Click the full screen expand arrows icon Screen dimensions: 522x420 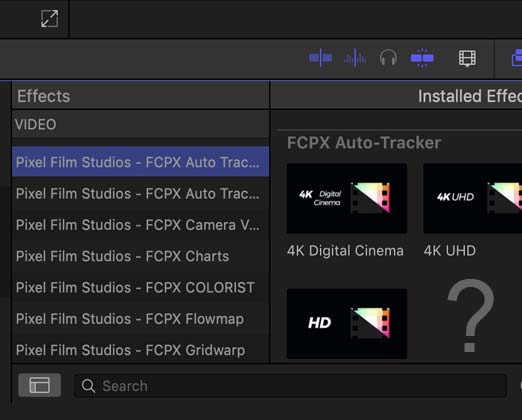49,19
